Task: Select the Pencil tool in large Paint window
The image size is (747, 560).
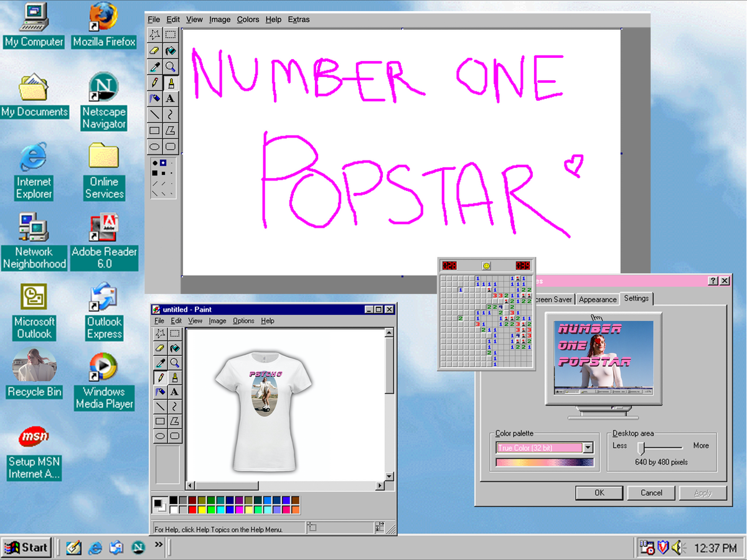Action: [154, 83]
